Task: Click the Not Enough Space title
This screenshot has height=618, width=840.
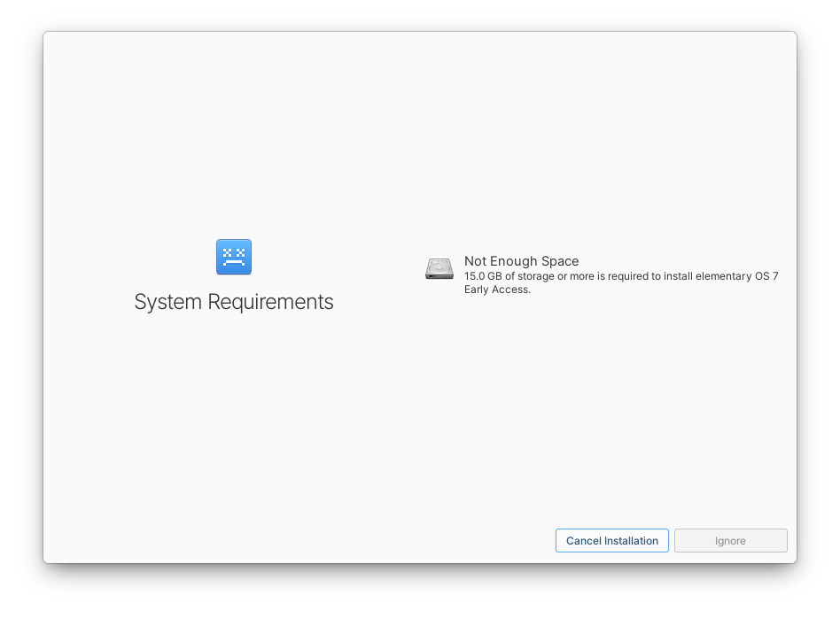Action: (x=521, y=261)
